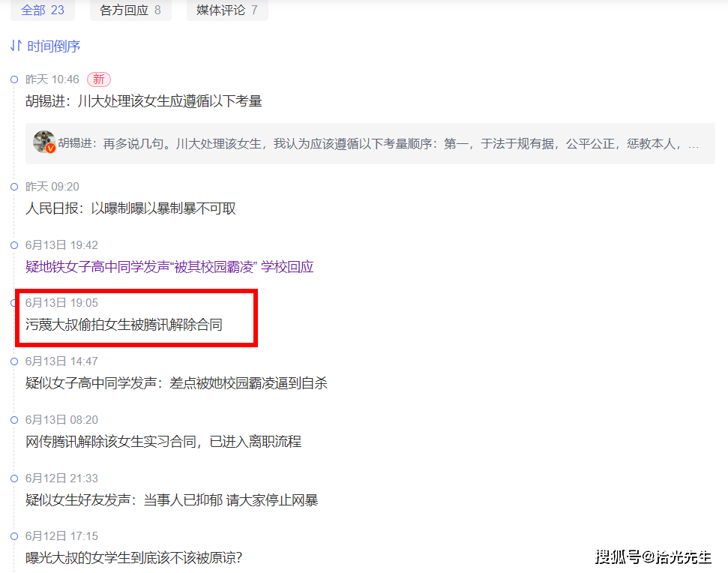Click the sort arrows icon beside 时间倒序
Viewport: 728px width, 573px height.
click(16, 46)
